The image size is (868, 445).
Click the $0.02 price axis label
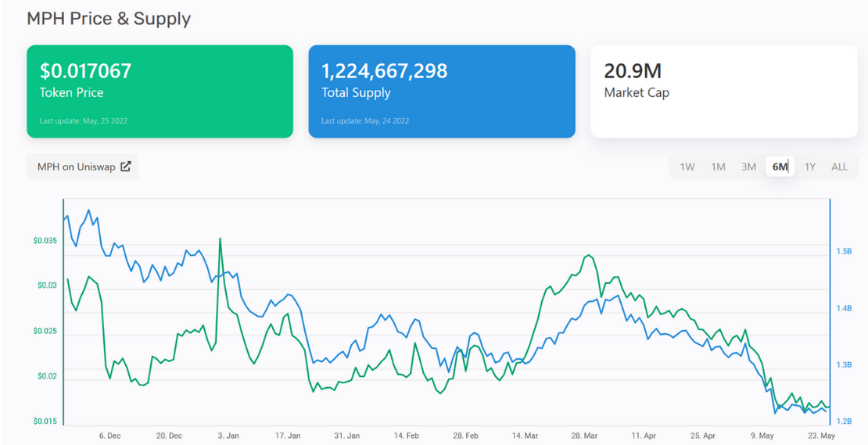(x=47, y=376)
